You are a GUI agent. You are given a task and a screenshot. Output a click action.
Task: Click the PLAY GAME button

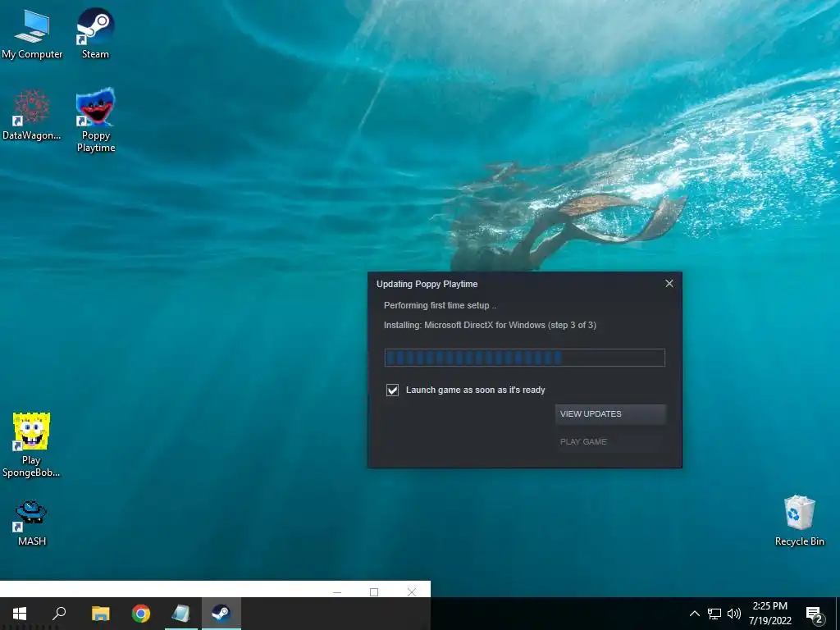point(610,442)
